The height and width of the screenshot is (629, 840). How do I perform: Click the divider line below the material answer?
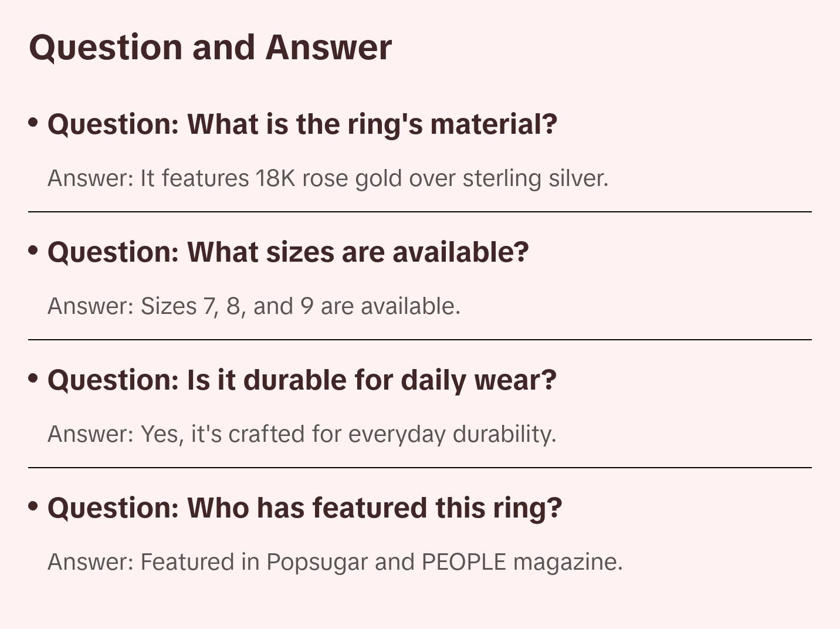pyautogui.click(x=419, y=212)
